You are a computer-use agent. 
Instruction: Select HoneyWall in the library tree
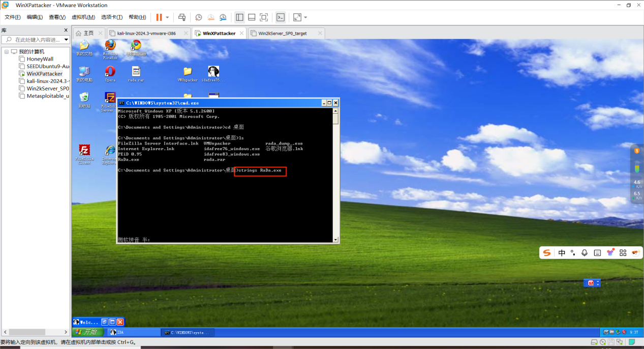(x=40, y=59)
